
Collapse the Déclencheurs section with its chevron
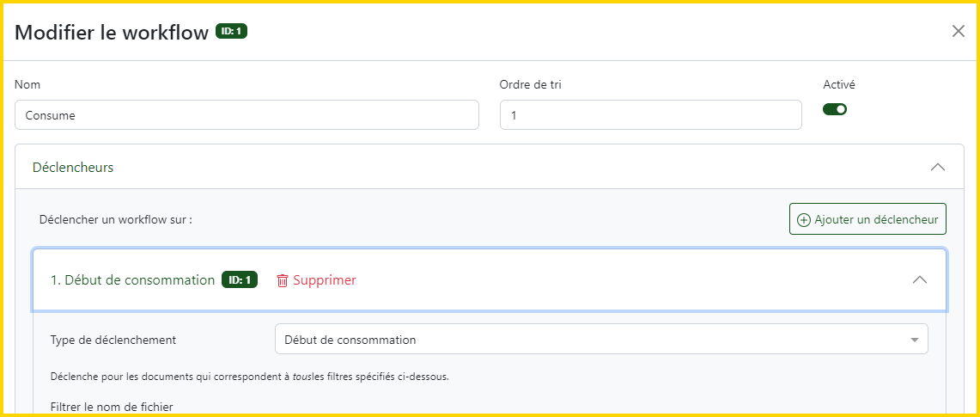point(938,167)
